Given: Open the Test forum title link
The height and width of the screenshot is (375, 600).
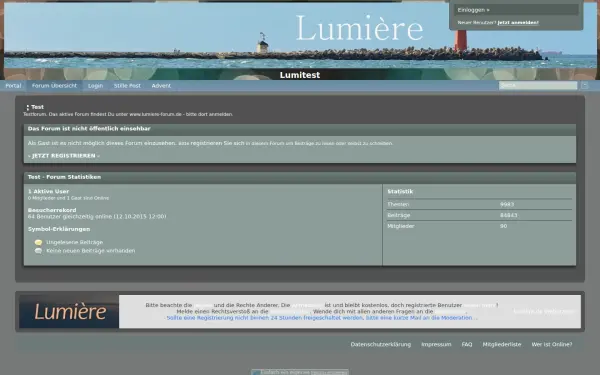Looking at the screenshot, I should point(38,107).
